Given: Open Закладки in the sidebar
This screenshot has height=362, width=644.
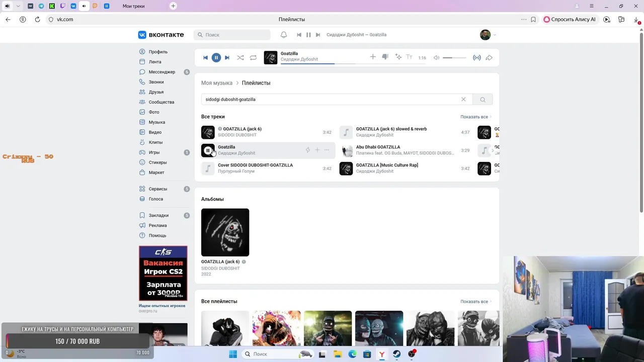Looking at the screenshot, I should 158,215.
